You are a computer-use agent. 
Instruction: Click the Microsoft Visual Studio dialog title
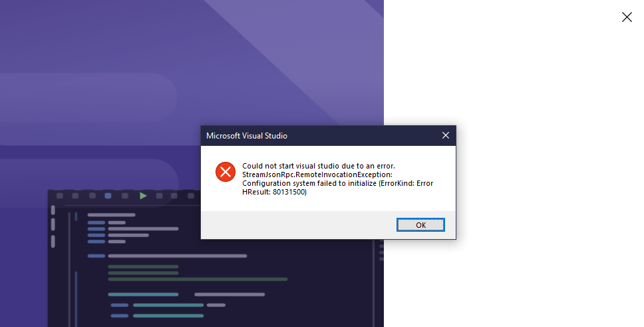246,136
